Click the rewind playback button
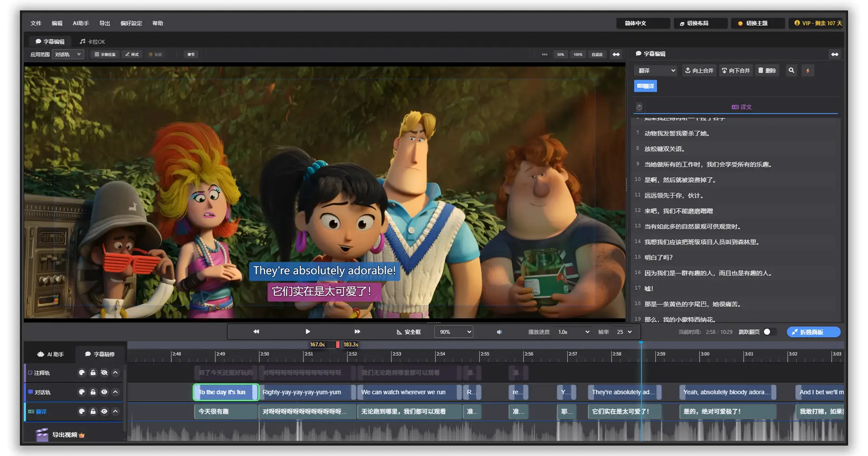The width and height of the screenshot is (868, 456). point(256,332)
